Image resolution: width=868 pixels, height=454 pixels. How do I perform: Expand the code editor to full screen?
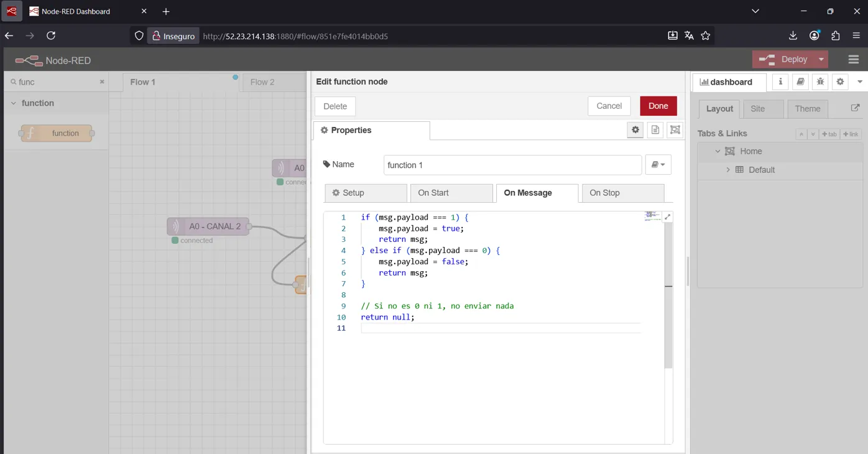[667, 217]
